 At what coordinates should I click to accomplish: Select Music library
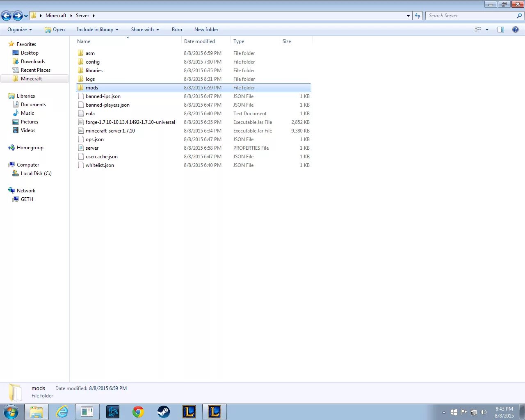27,113
